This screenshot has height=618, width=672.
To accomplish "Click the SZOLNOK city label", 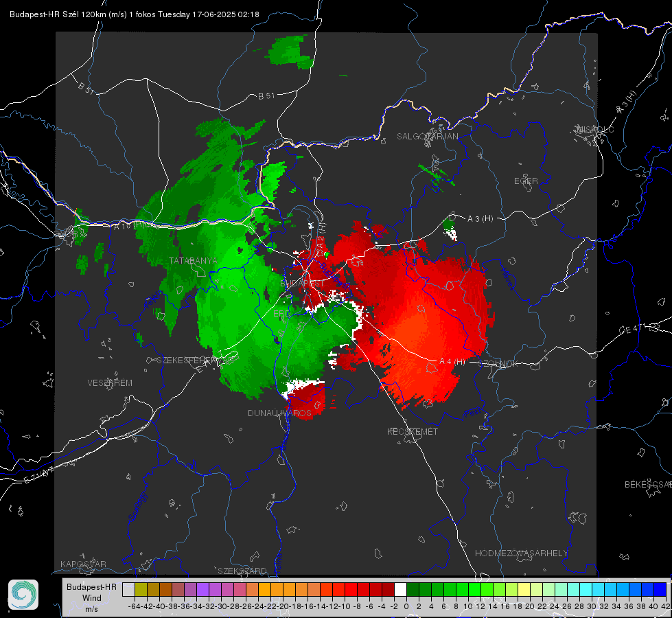I will point(499,363).
